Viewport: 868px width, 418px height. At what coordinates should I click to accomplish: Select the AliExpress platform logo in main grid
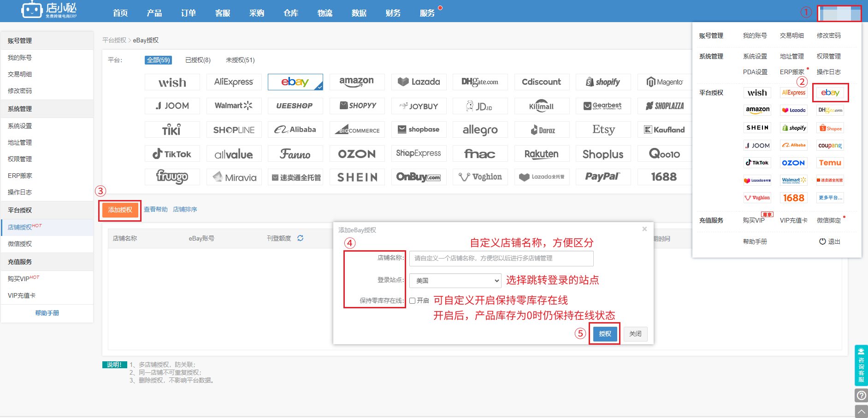point(234,82)
